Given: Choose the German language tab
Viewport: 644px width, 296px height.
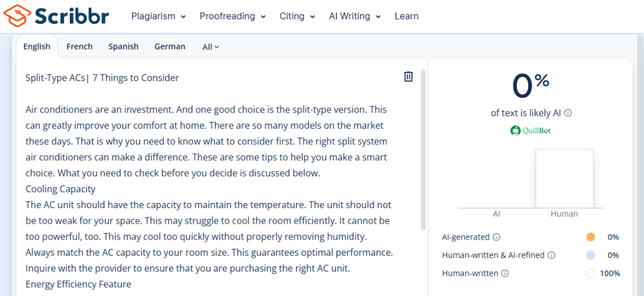Looking at the screenshot, I should [x=170, y=47].
